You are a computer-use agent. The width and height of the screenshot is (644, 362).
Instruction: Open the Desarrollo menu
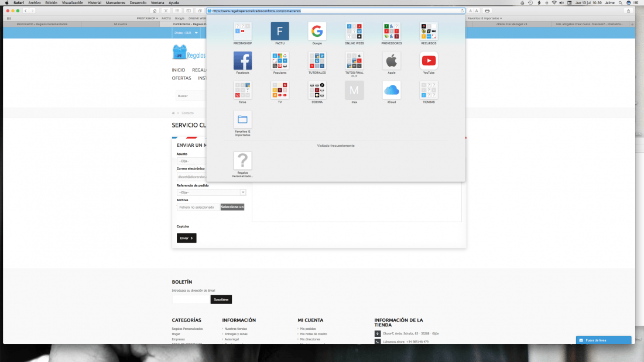tap(138, 3)
